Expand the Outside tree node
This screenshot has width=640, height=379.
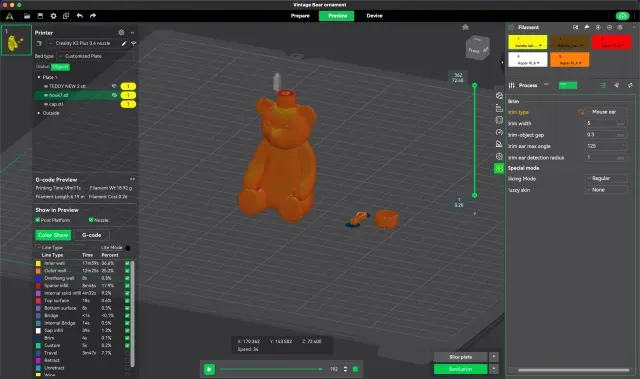(x=39, y=113)
